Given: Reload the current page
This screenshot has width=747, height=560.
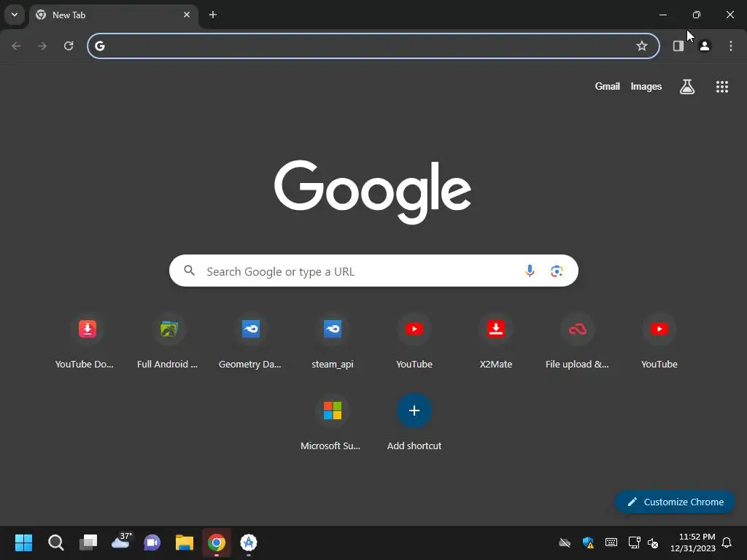Looking at the screenshot, I should pos(69,46).
